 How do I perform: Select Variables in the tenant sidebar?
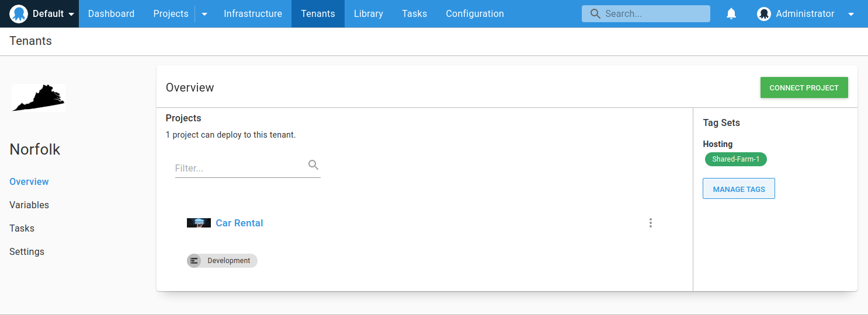pos(29,205)
